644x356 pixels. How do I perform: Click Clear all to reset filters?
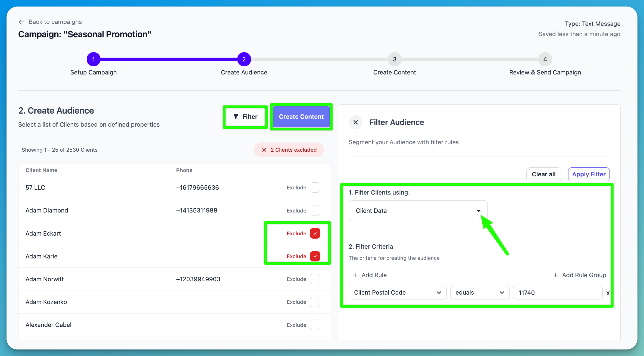[x=543, y=174]
